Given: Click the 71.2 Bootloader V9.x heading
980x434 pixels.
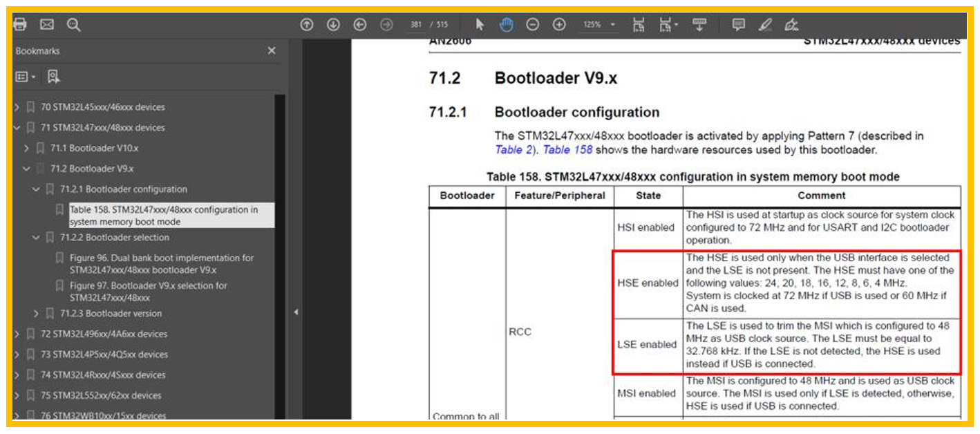Looking at the screenshot, I should [x=523, y=78].
